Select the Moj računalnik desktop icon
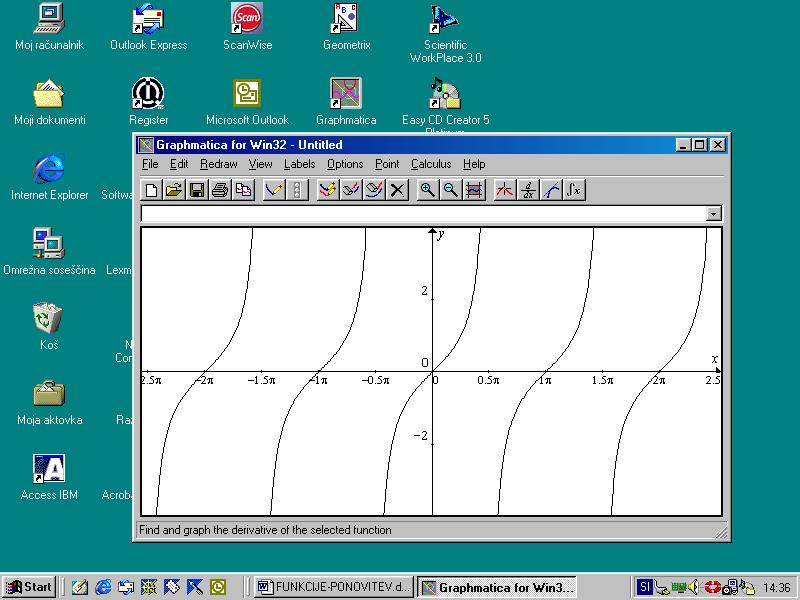This screenshot has height=600, width=800. pyautogui.click(x=49, y=27)
